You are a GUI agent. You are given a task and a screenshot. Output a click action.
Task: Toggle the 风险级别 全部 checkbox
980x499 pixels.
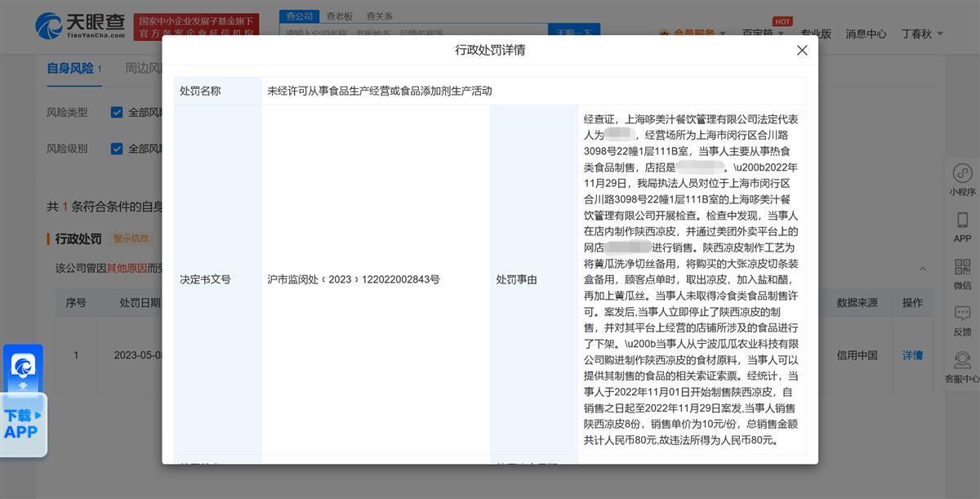coord(117,149)
